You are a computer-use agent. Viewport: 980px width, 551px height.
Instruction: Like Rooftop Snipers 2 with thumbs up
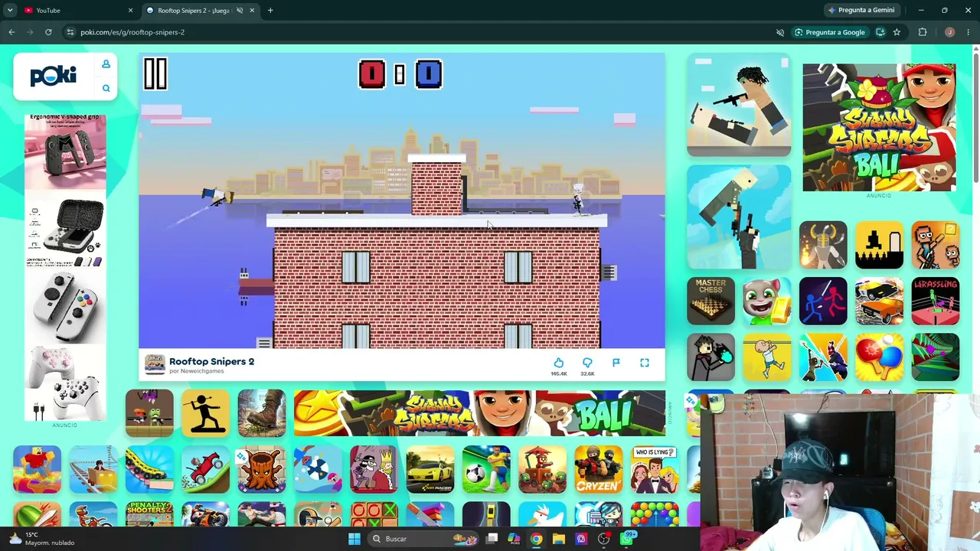559,363
